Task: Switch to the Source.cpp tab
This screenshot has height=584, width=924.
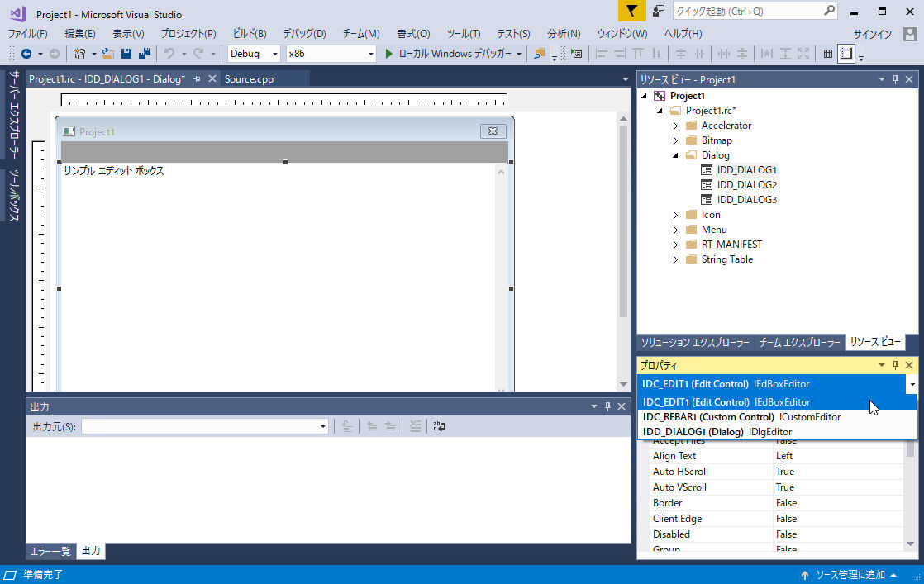Action: click(250, 79)
